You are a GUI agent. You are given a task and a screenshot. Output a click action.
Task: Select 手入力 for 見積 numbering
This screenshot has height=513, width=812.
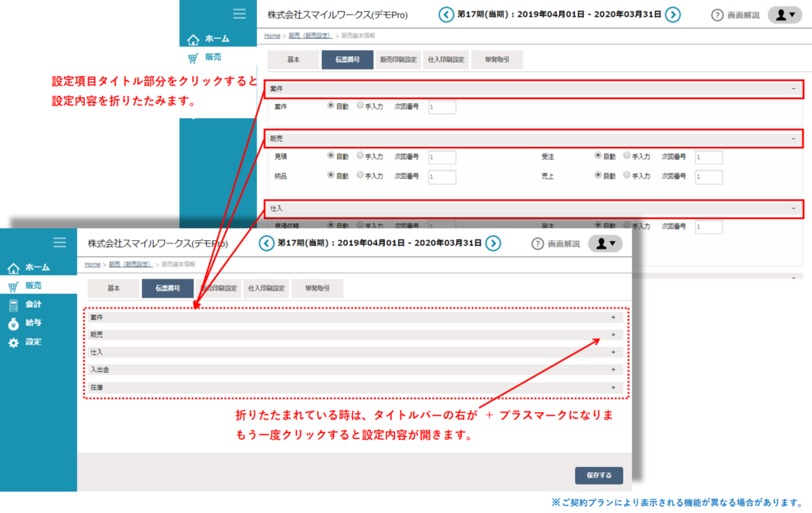pyautogui.click(x=360, y=155)
